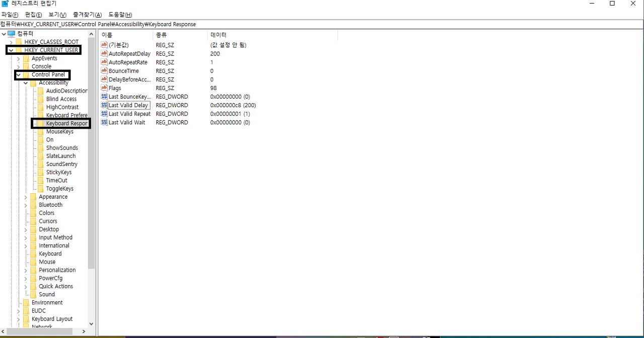644x338 pixels.
Task: Click the 0x000000c8 (200) data cell
Action: pos(233,105)
